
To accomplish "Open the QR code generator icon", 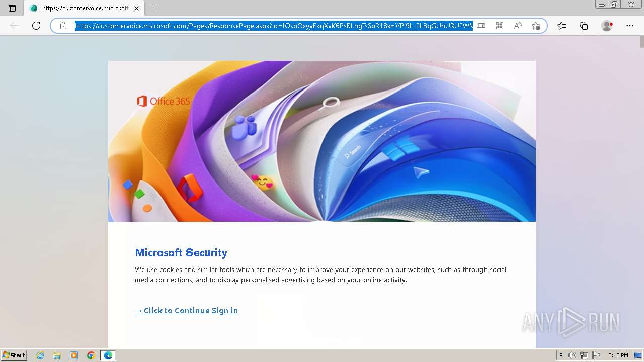I will pos(500,26).
